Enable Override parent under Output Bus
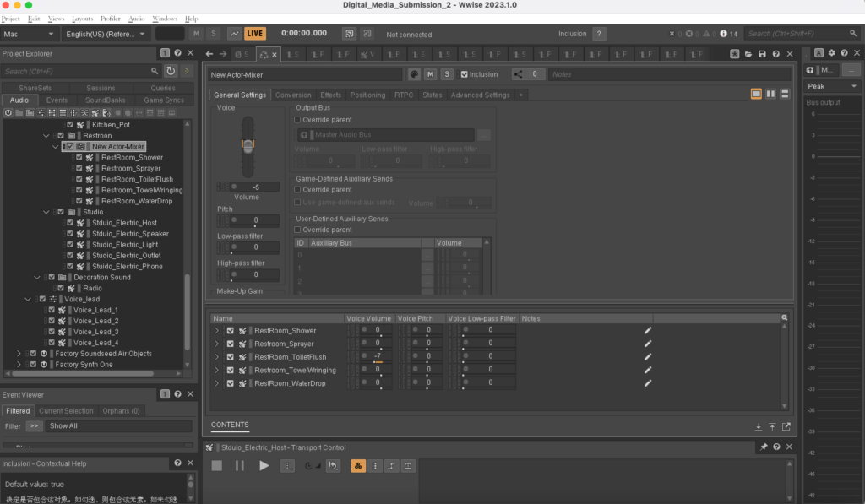Screen dimensions: 865x504 [297, 120]
